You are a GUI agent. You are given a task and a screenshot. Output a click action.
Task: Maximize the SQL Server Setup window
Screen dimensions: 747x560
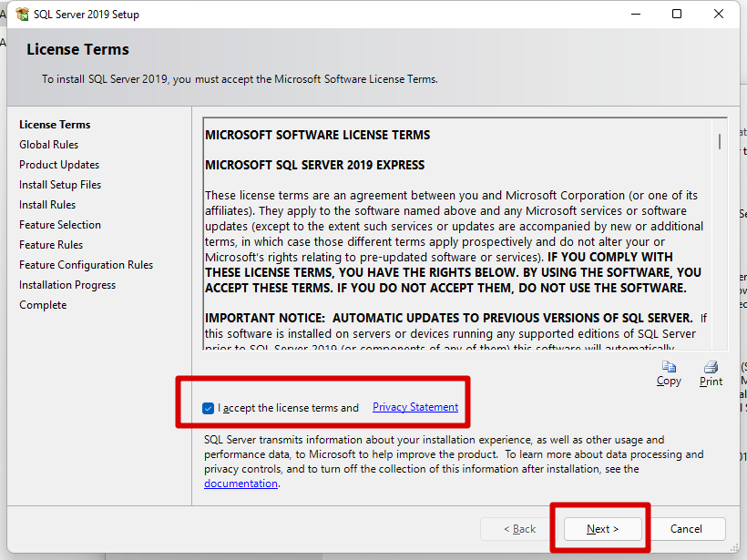click(677, 14)
